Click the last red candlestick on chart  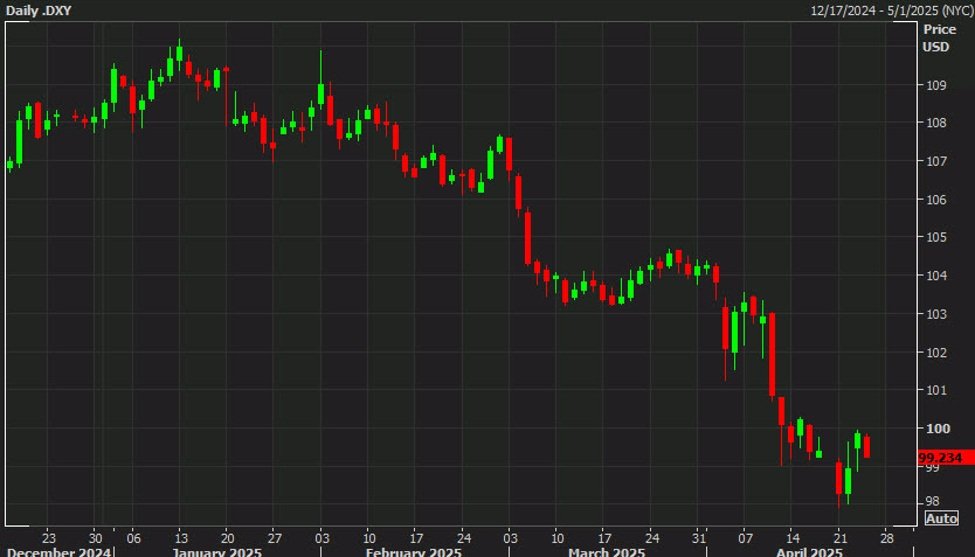(x=867, y=447)
